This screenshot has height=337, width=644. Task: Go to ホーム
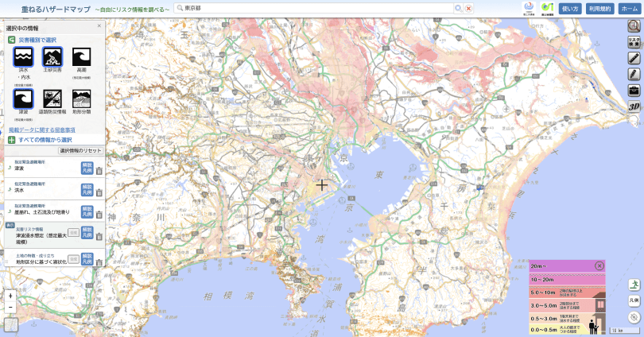pos(629,9)
